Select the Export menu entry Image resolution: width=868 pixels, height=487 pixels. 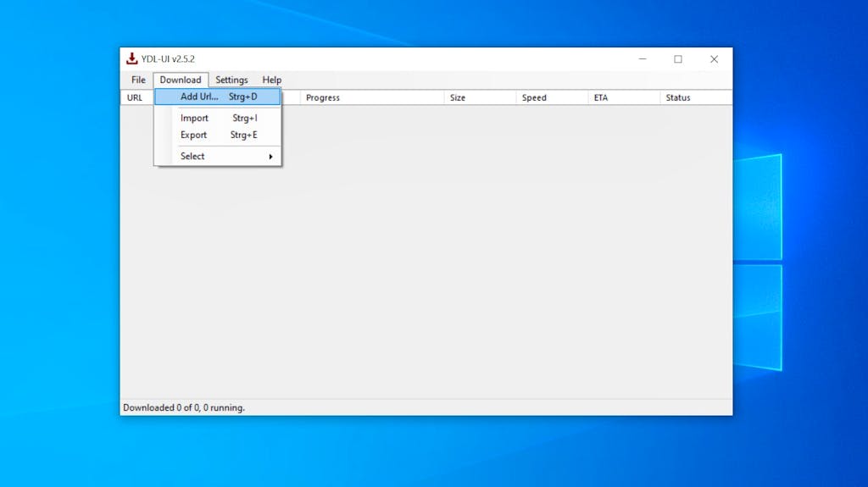click(218, 135)
